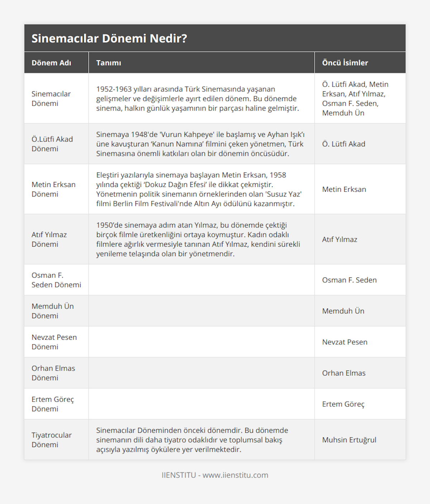Click the description mentioning 'Dokuz Dağın Efesi'
Viewport: 430px width, 504px height.
199,189
